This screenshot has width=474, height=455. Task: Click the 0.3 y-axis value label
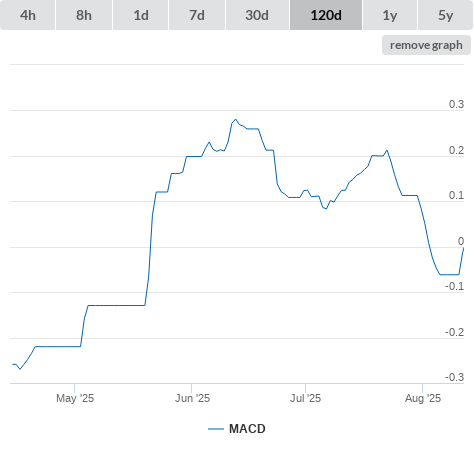[x=456, y=104]
